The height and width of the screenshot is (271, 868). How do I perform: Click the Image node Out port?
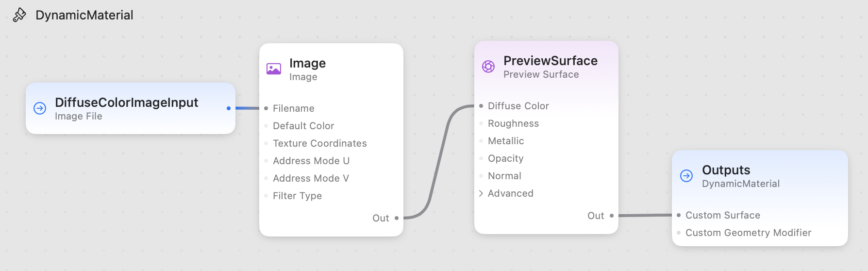397,218
